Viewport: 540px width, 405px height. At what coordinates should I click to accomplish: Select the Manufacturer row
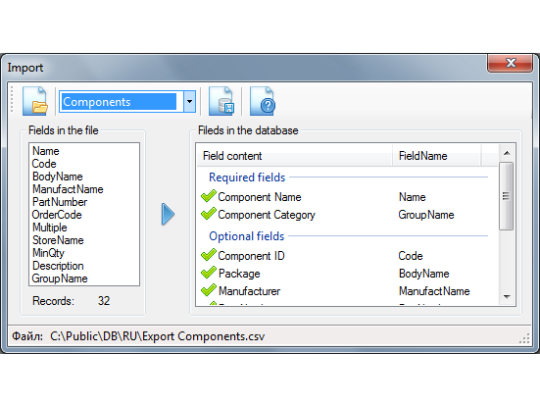point(347,291)
